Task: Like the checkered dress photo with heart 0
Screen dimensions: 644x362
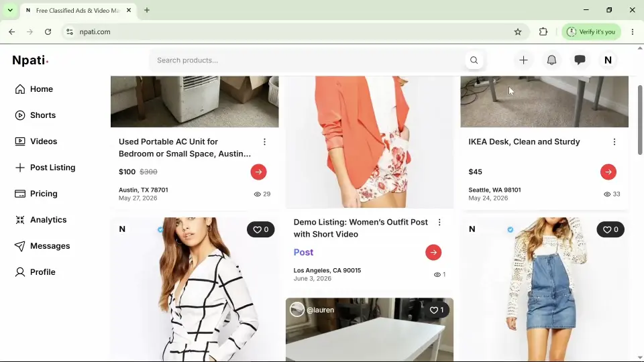Action: 261,230
